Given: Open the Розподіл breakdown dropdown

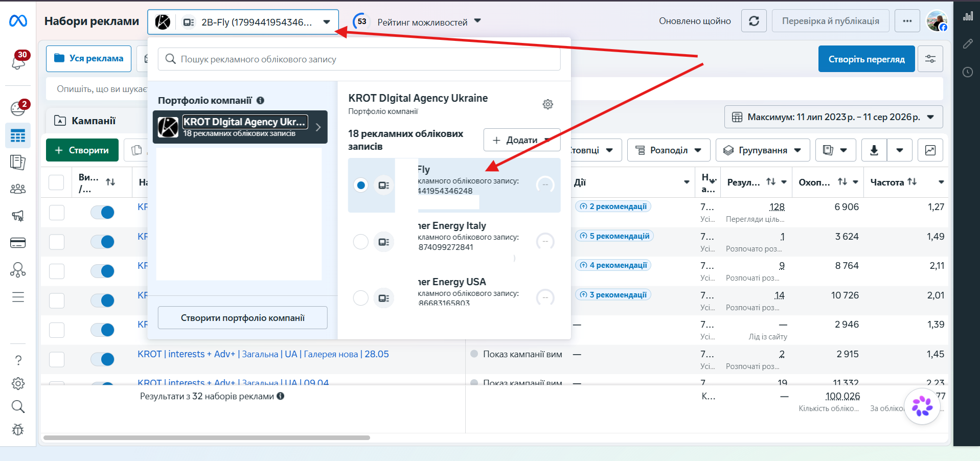Looking at the screenshot, I should pos(669,150).
